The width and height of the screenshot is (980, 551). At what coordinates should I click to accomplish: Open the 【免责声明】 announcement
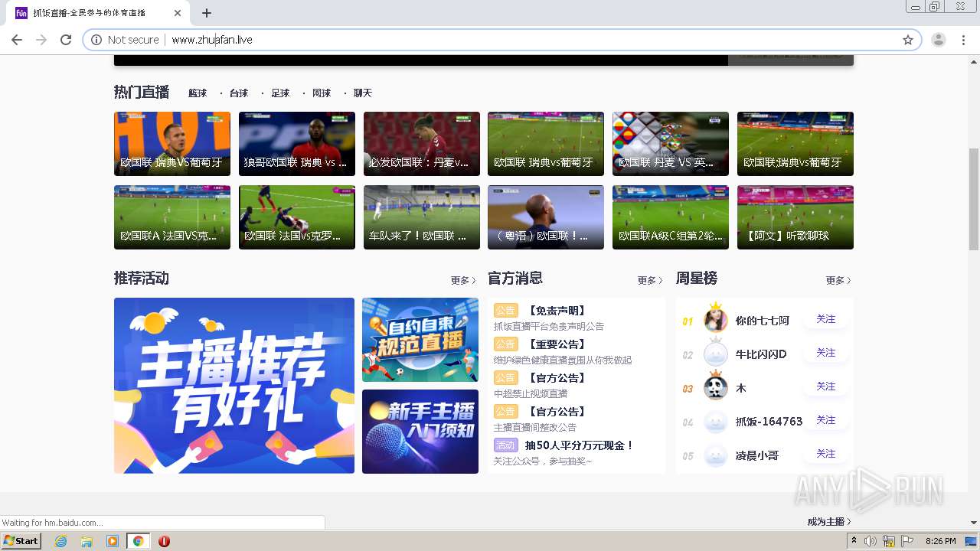point(557,311)
